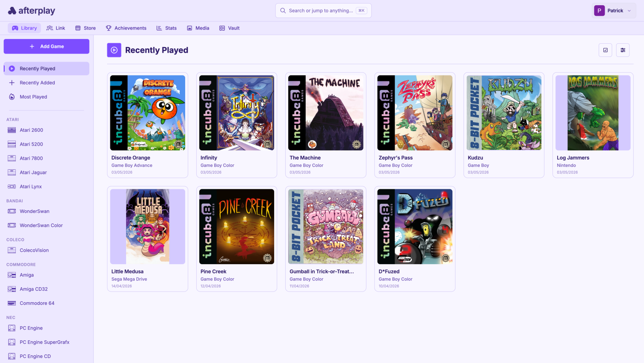Click the PC Engine console icon
Image resolution: width=644 pixels, height=363 pixels.
(12, 328)
